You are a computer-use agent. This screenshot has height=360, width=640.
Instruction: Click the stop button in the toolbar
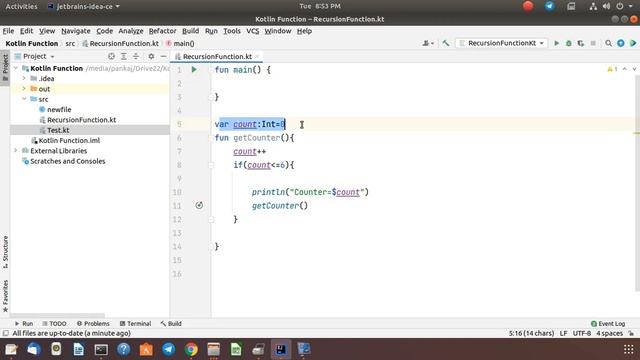click(x=593, y=43)
